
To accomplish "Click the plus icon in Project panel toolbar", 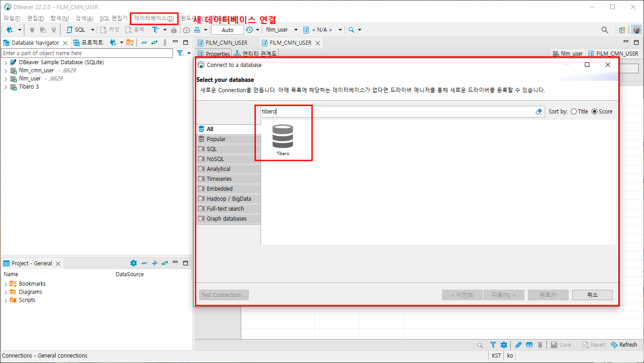I will (154, 263).
